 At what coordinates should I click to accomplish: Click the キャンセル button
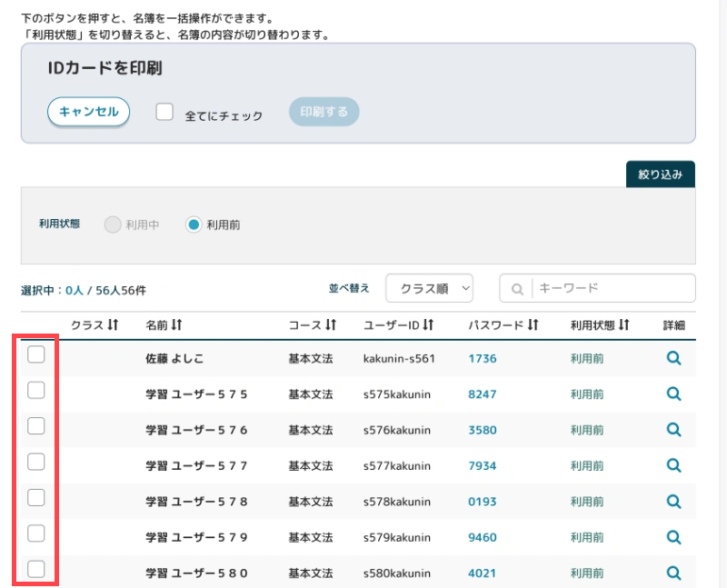tap(88, 111)
